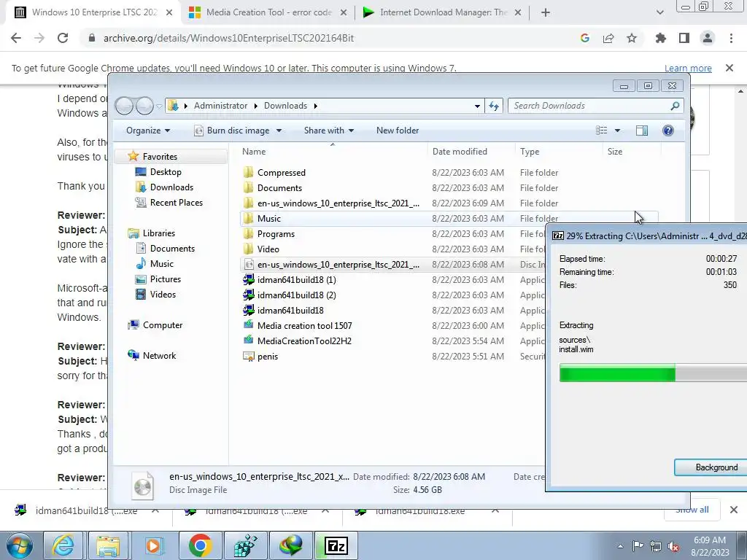
Task: Bookmark this page with the star icon
Action: 632,38
